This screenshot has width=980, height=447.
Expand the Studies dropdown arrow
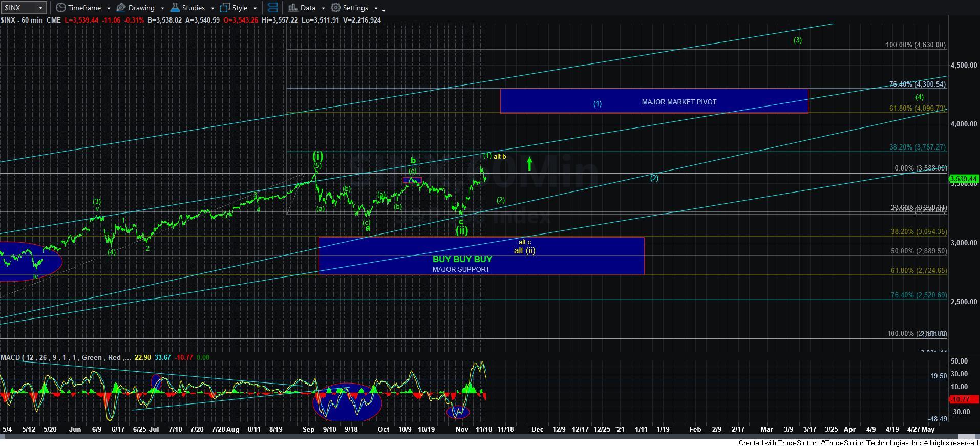tap(212, 8)
